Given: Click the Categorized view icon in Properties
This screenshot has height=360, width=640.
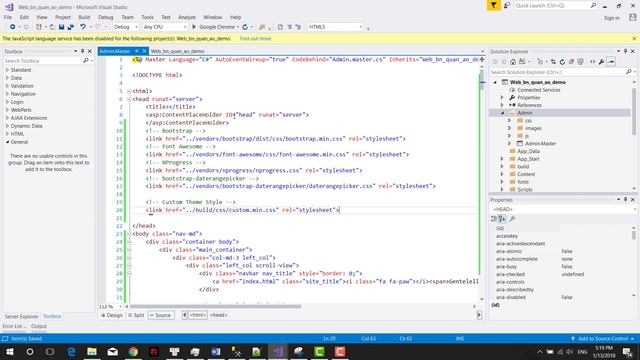Looking at the screenshot, I should click(x=494, y=219).
